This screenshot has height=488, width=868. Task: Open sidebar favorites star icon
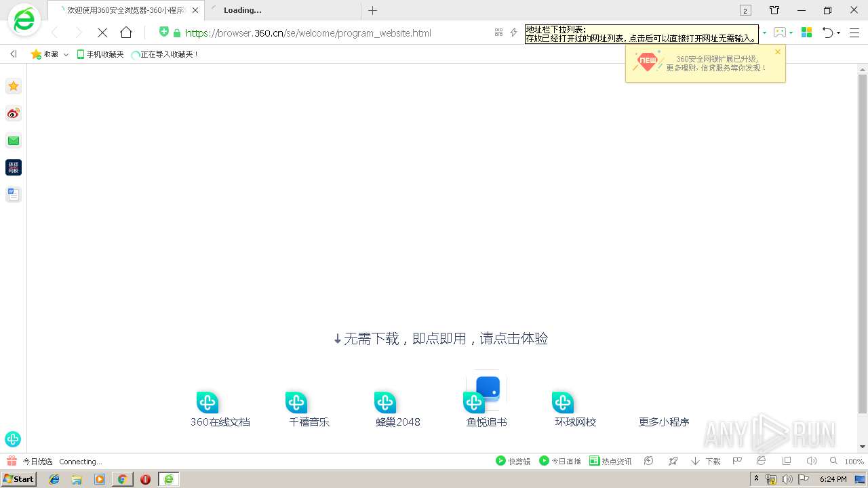click(14, 86)
